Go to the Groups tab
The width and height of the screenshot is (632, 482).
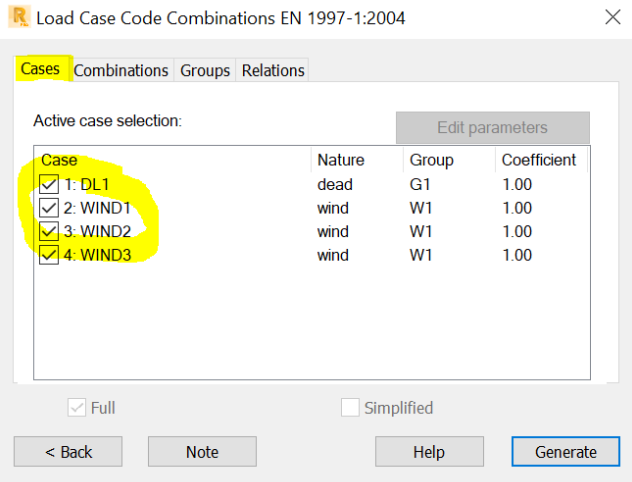[x=205, y=70]
